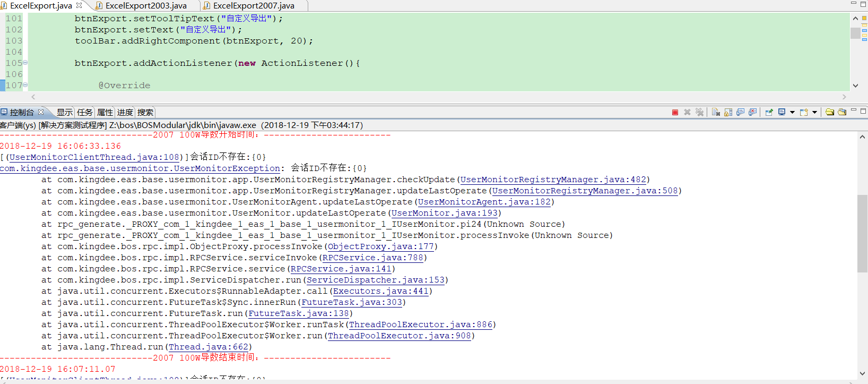Screen dimensions: 868x384
Task: Open FutureTask.java:138 link
Action: pyautogui.click(x=299, y=313)
